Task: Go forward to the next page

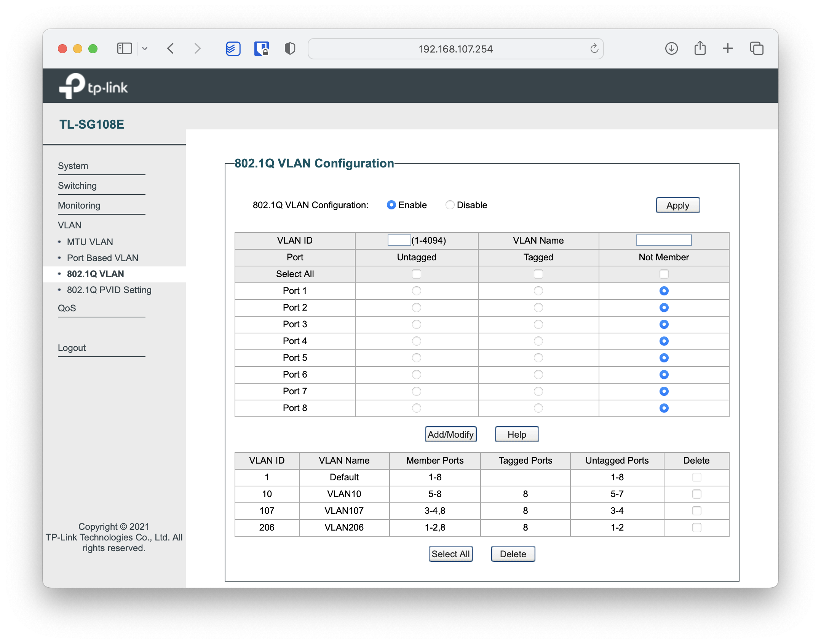Action: [197, 48]
